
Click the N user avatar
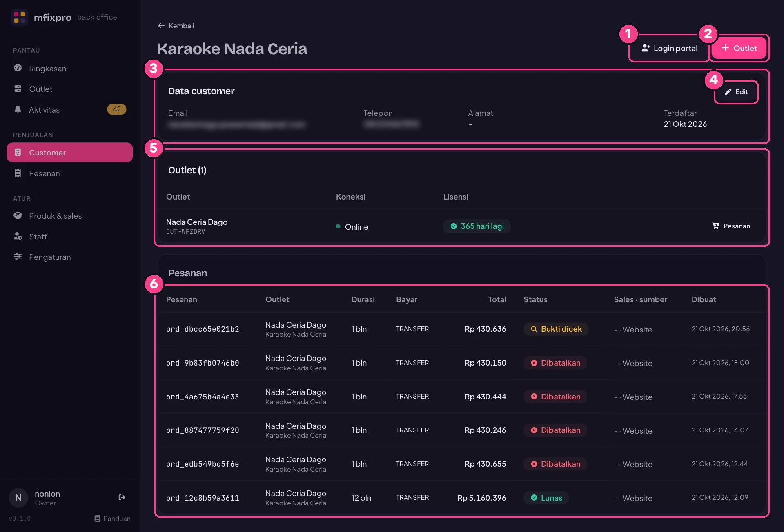click(18, 498)
